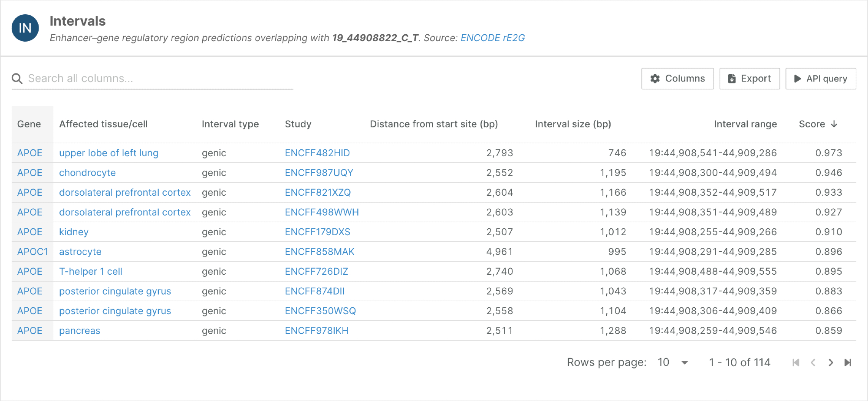Viewport: 868px width, 401px height.
Task: Open the pancreas tissue link
Action: pyautogui.click(x=79, y=331)
